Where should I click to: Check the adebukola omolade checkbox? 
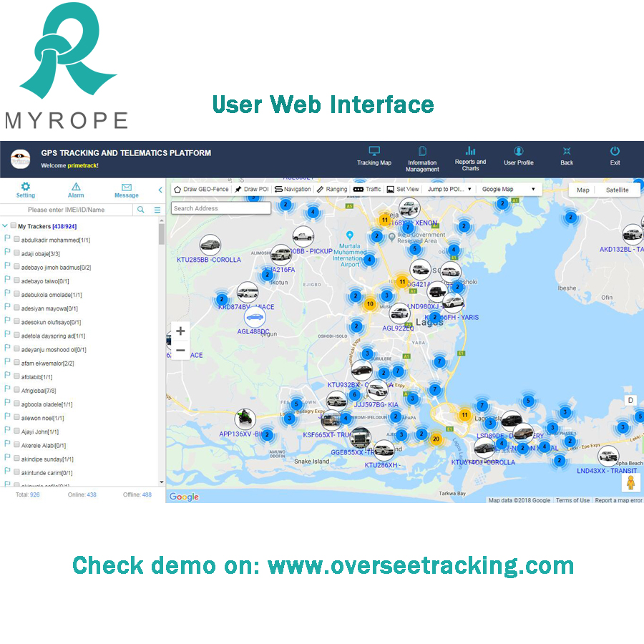point(16,294)
